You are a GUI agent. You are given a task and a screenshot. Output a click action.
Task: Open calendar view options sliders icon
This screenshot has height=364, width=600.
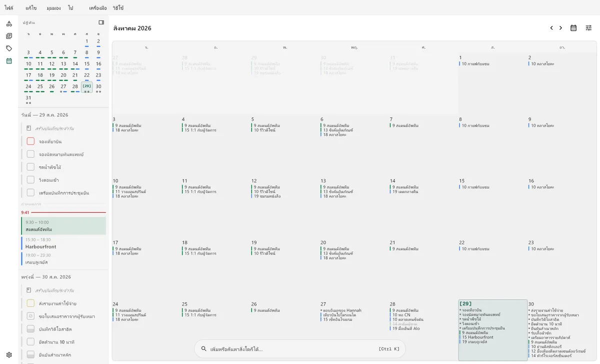click(588, 28)
